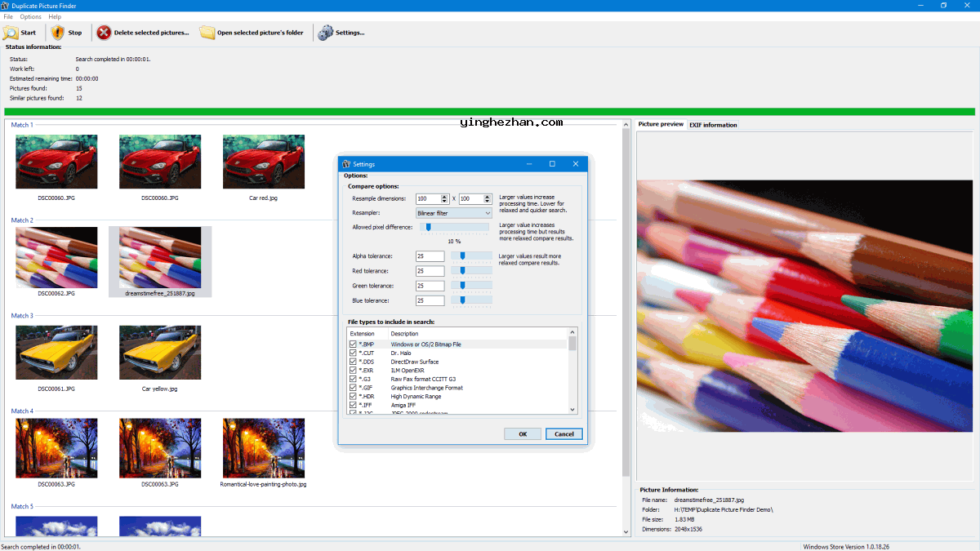Switch to the Picture preview tab
This screenshot has width=980, height=551.
pos(661,124)
